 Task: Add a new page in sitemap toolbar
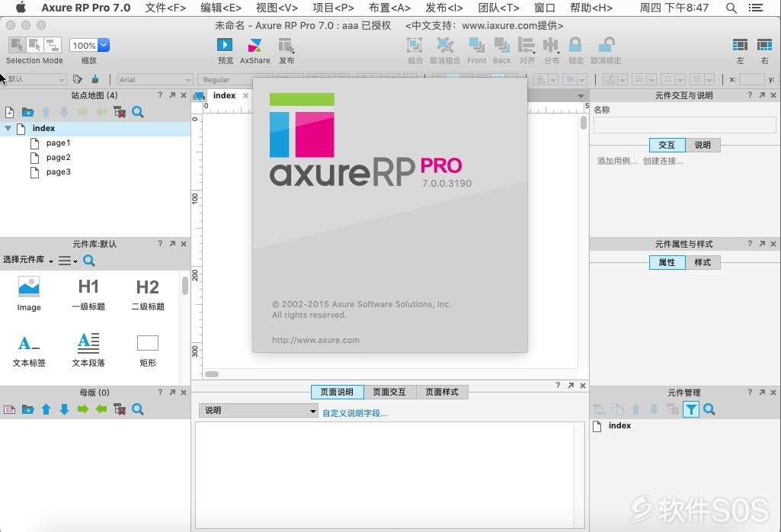(x=9, y=112)
